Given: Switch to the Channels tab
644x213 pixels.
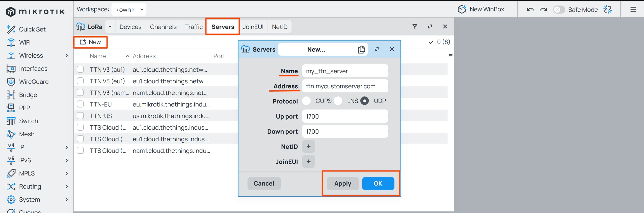Looking at the screenshot, I should tap(163, 27).
